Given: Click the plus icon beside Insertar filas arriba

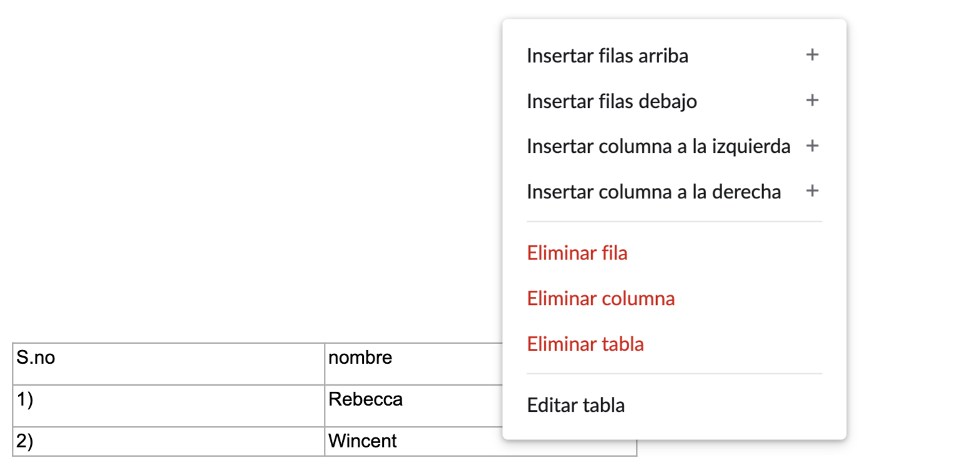Looking at the screenshot, I should pos(812,55).
